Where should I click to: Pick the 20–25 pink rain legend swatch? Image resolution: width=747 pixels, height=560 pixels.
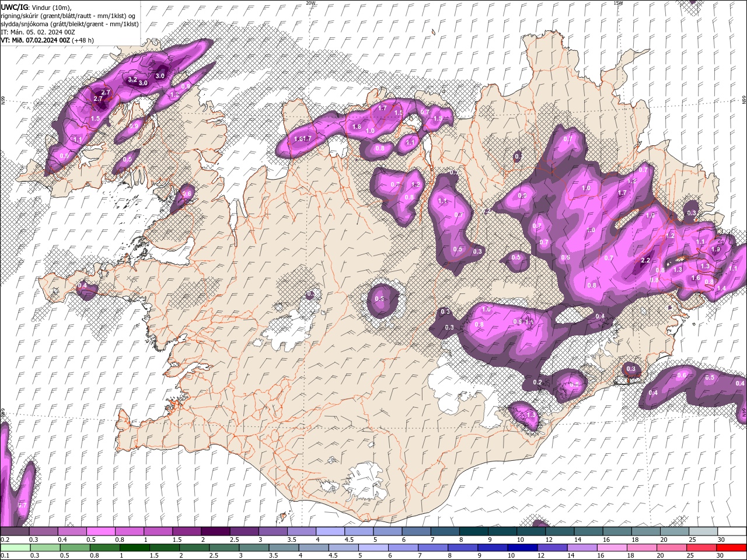pyautogui.click(x=671, y=548)
